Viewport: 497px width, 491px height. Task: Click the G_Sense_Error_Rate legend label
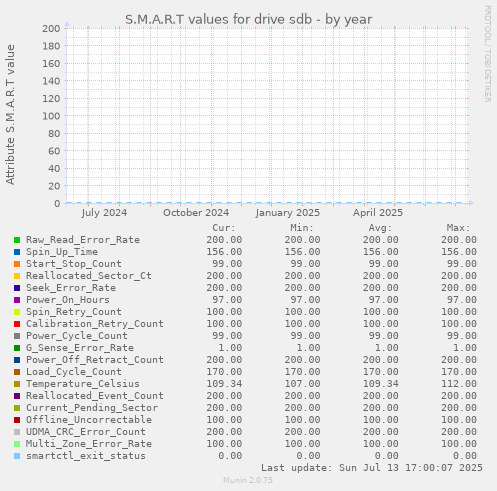80,348
